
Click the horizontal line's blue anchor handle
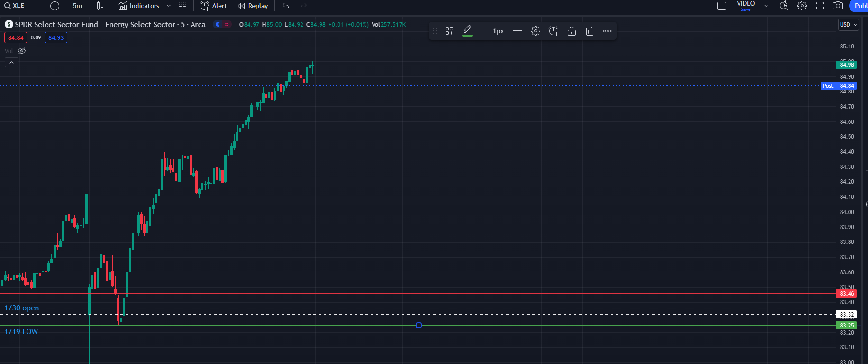419,326
